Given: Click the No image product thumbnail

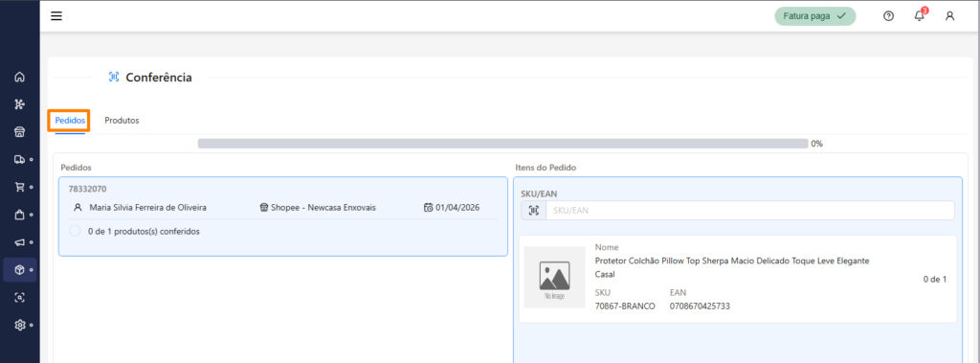Looking at the screenshot, I should click(x=555, y=277).
